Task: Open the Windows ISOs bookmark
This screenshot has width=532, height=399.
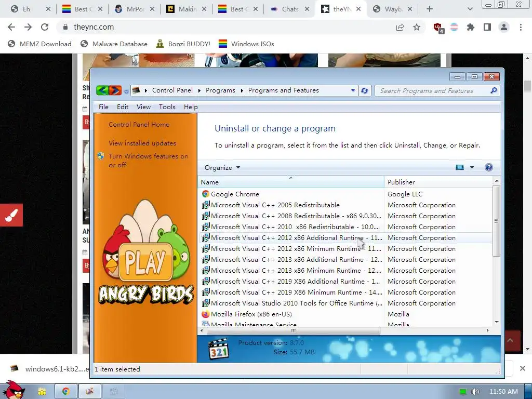Action: pos(246,44)
